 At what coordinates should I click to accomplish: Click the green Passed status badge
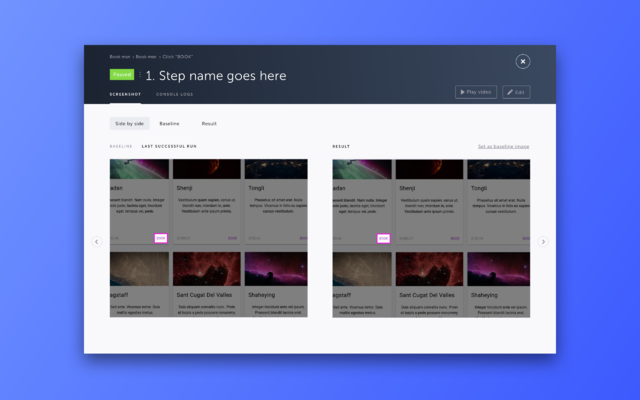122,74
